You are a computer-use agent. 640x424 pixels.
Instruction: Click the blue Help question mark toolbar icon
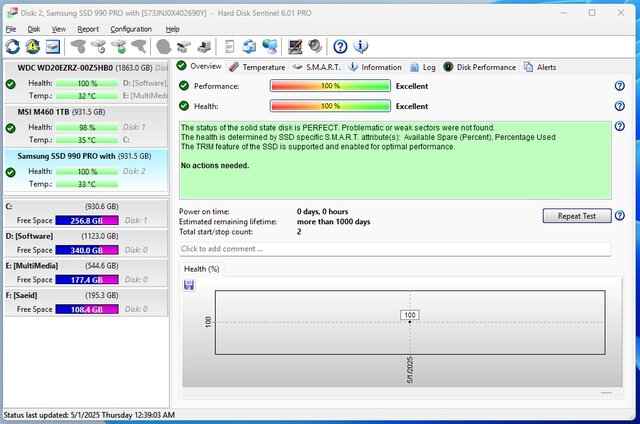(340, 47)
